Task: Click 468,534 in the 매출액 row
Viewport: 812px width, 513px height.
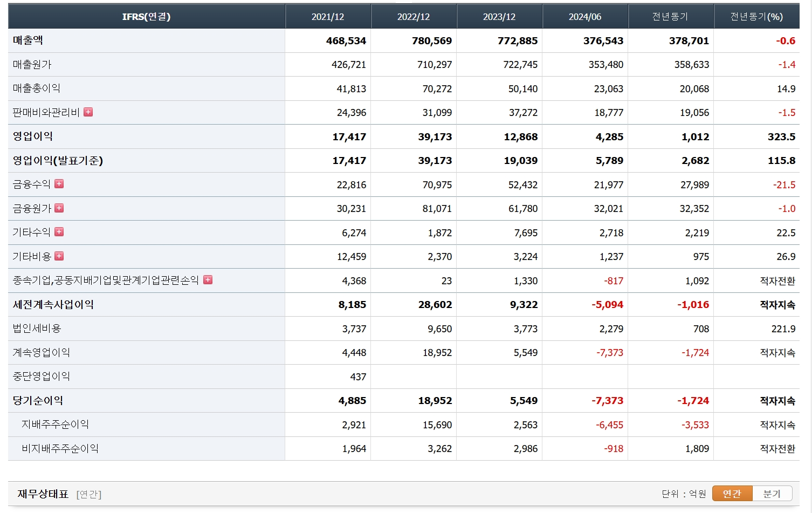Action: [x=346, y=41]
